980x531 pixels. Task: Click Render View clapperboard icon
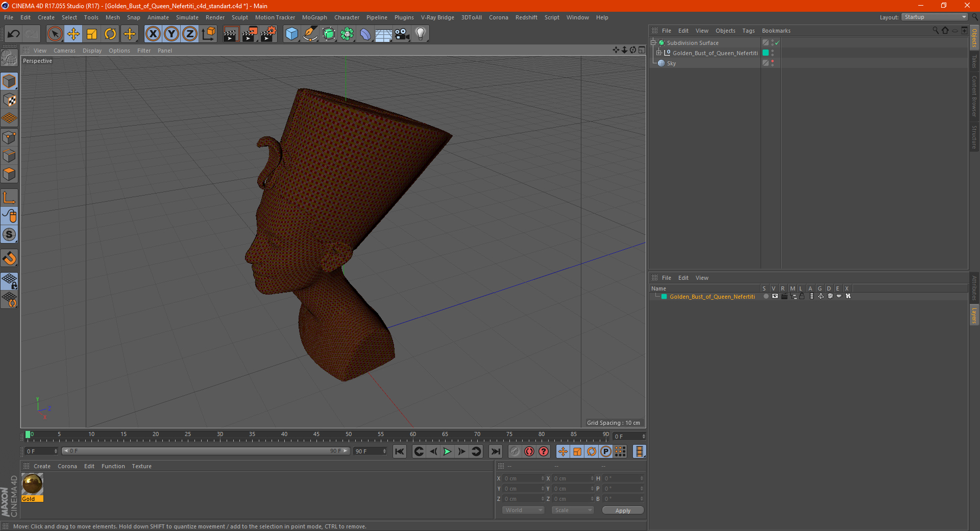[x=231, y=34]
